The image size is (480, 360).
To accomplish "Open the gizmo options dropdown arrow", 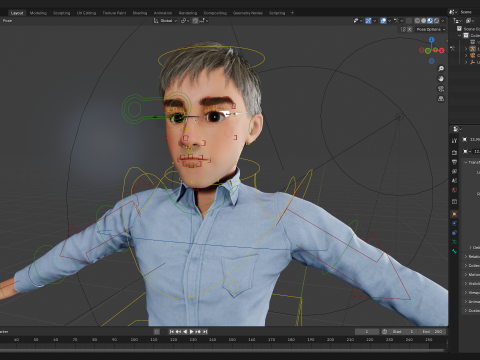I will tap(374, 21).
